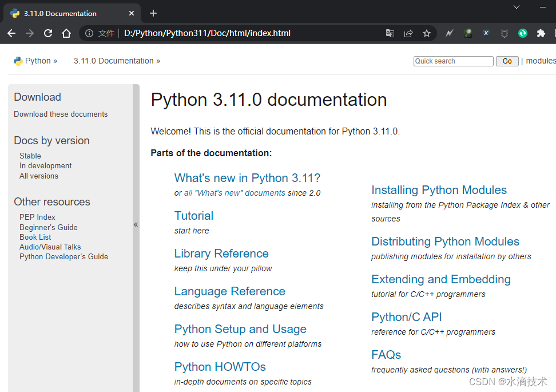Open the extensions puzzle piece icon
The image size is (556, 392).
coord(541,33)
